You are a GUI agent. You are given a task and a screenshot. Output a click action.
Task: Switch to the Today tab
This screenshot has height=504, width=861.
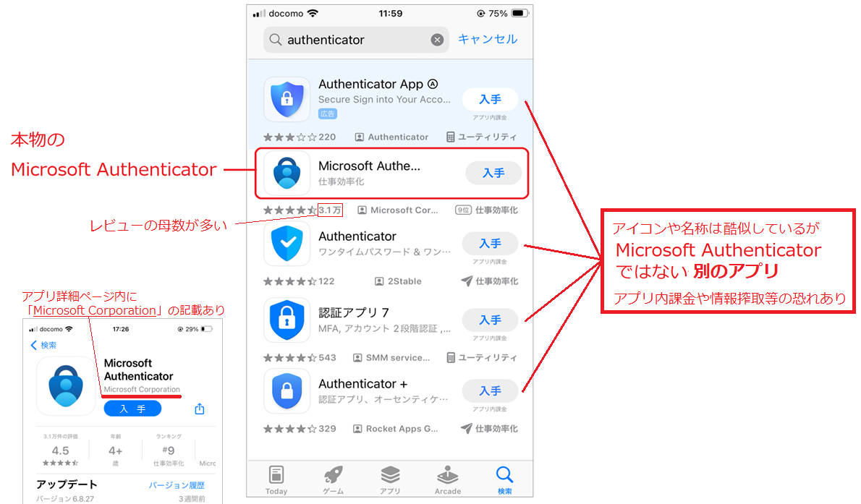276,480
